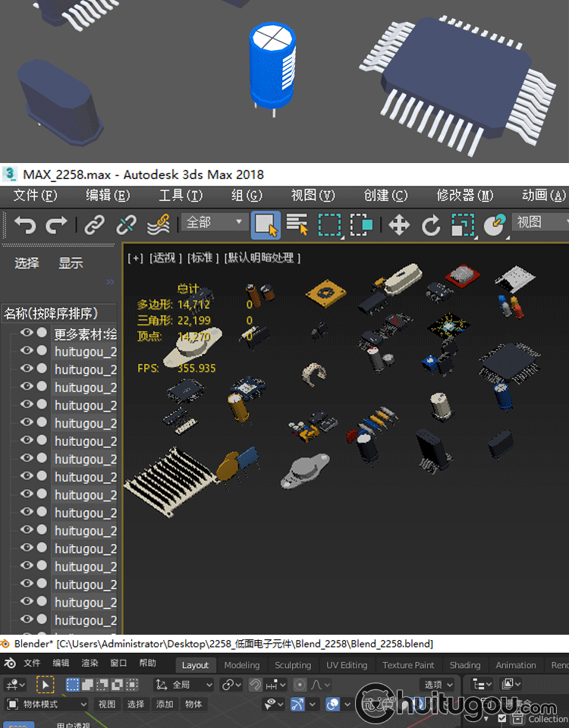Toggle Blender proportional editing button
This screenshot has width=569, height=728.
click(300, 685)
